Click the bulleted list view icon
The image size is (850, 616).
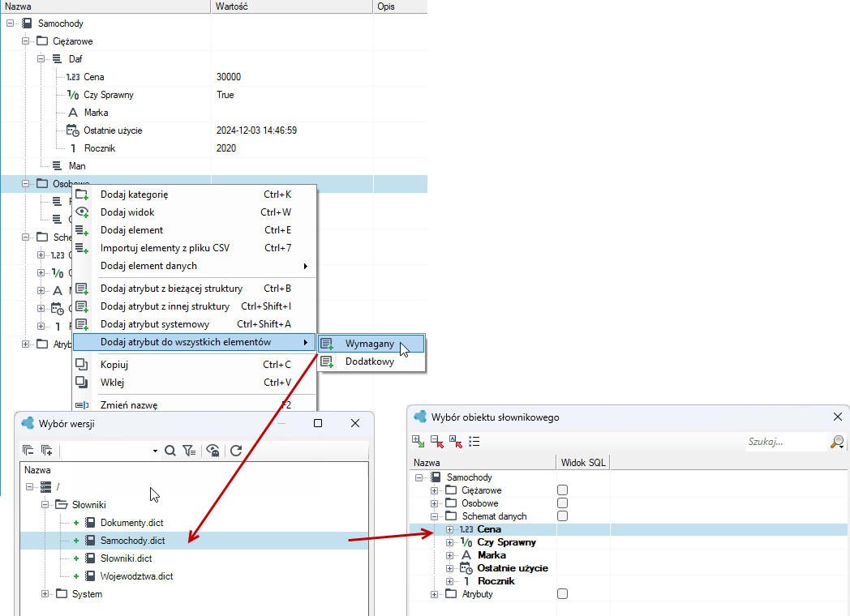tap(474, 442)
